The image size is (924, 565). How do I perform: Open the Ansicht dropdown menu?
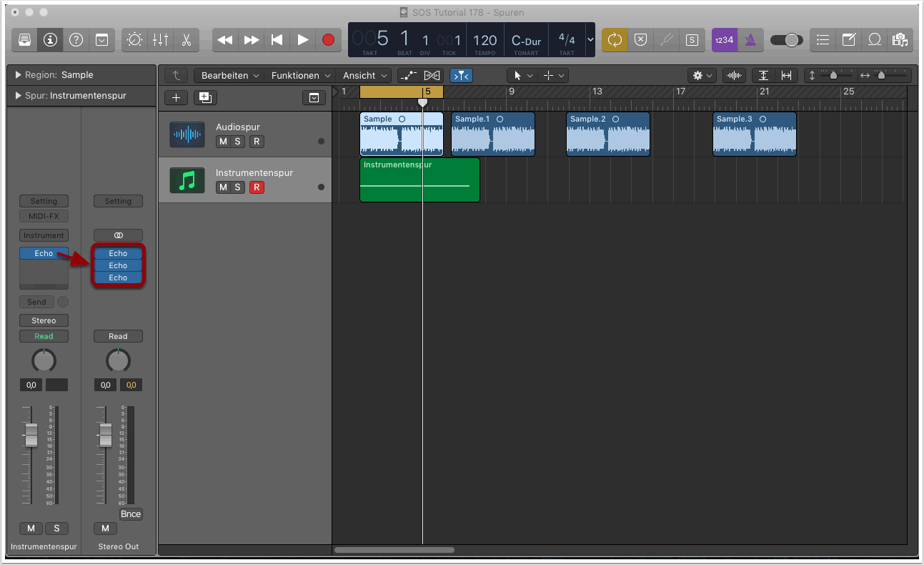click(365, 75)
